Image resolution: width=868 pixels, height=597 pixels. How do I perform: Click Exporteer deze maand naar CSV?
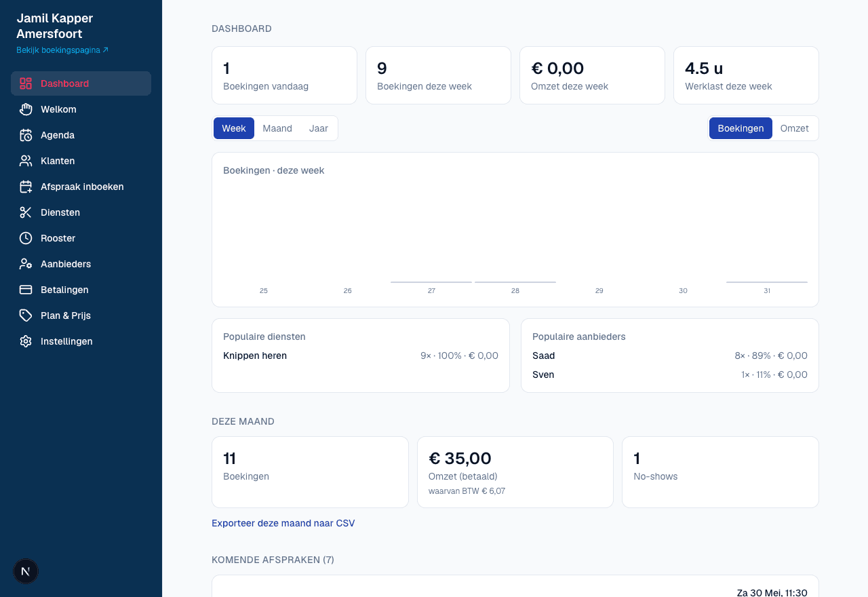pyautogui.click(x=283, y=523)
